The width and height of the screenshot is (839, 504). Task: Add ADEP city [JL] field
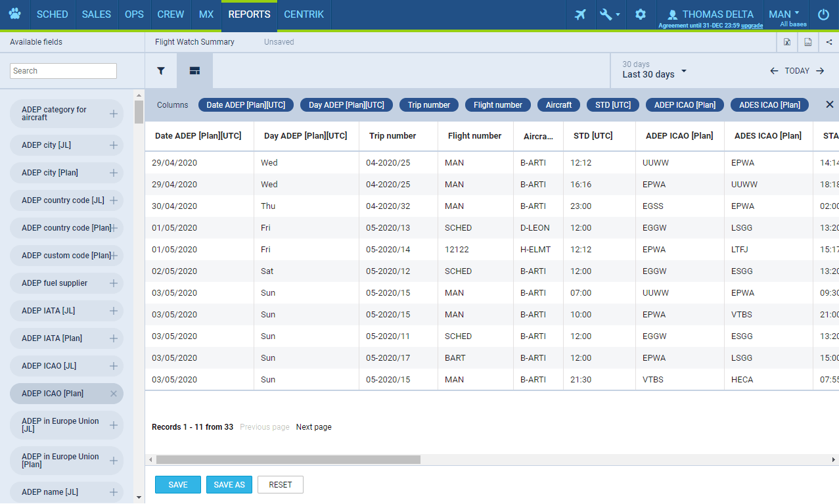click(x=114, y=145)
